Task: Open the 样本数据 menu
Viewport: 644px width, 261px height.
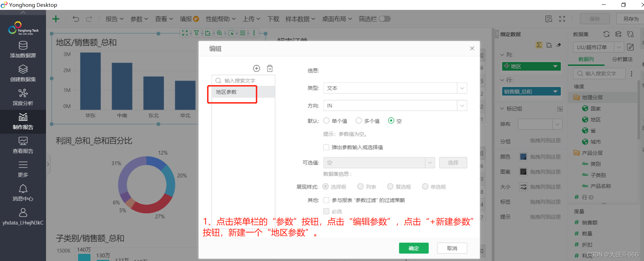Action: (x=300, y=19)
